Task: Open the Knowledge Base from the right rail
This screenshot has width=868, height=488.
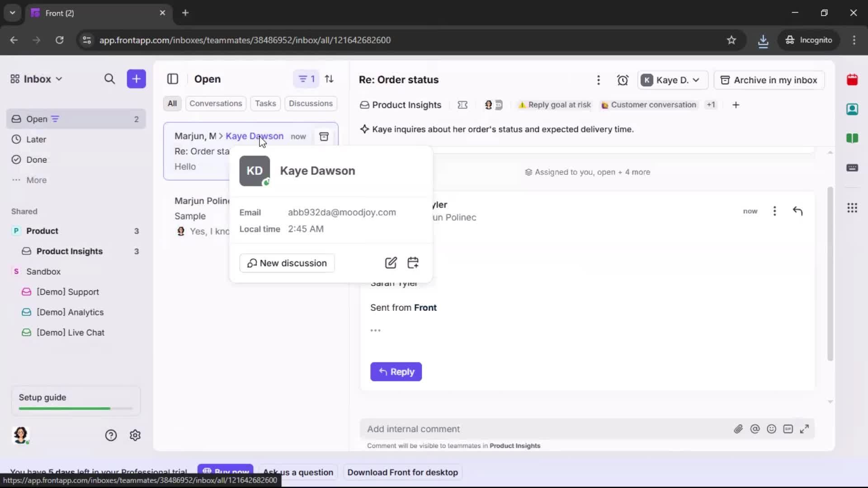Action: (853, 139)
